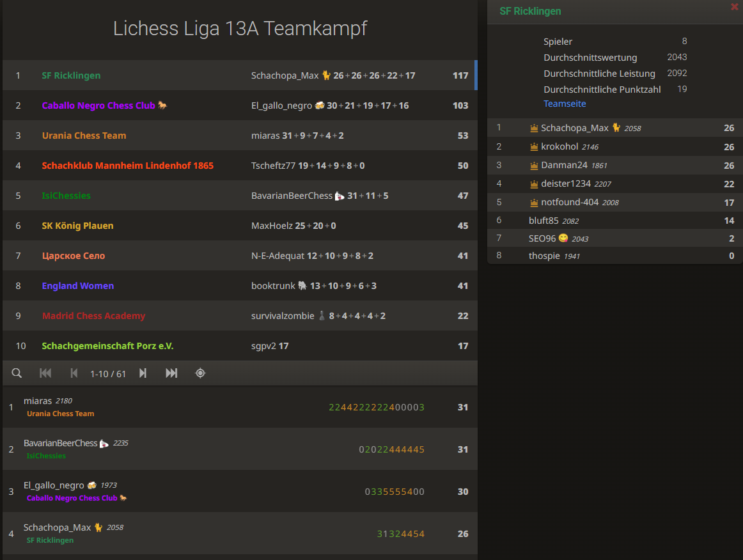This screenshot has width=743, height=560.
Task: Click crown icon beside deister1234
Action: coord(534,184)
